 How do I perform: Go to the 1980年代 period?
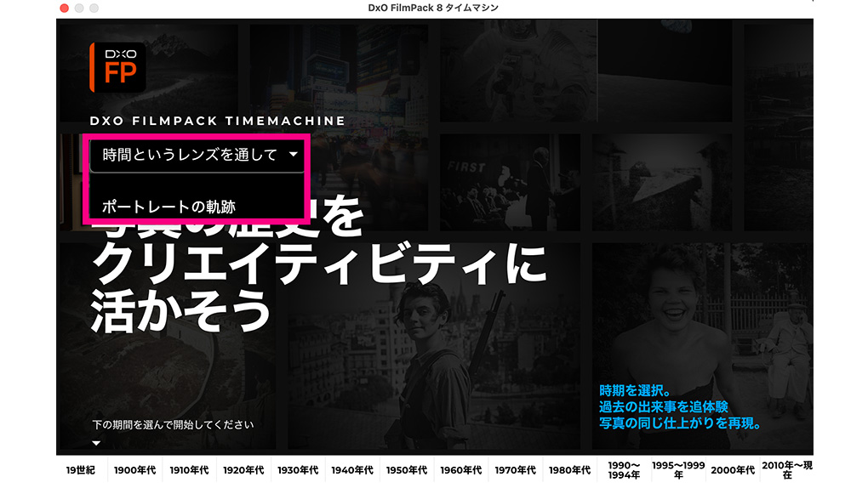[x=569, y=470]
